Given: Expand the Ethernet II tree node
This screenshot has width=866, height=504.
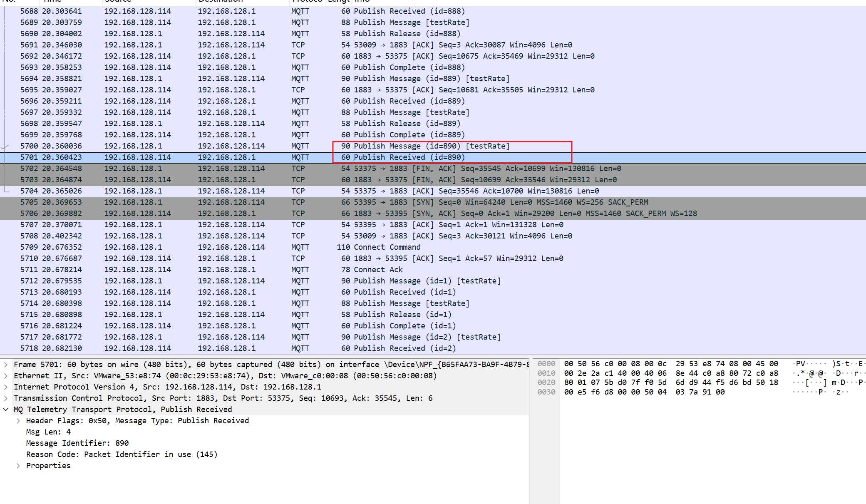Looking at the screenshot, I should pos(5,376).
